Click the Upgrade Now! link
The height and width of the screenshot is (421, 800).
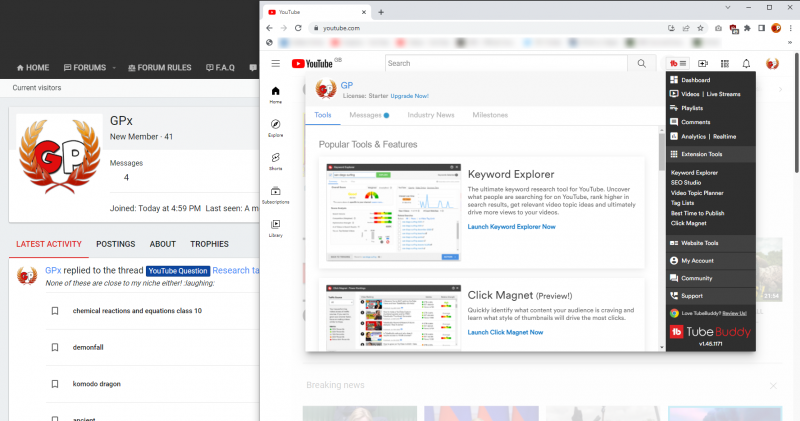coord(410,96)
